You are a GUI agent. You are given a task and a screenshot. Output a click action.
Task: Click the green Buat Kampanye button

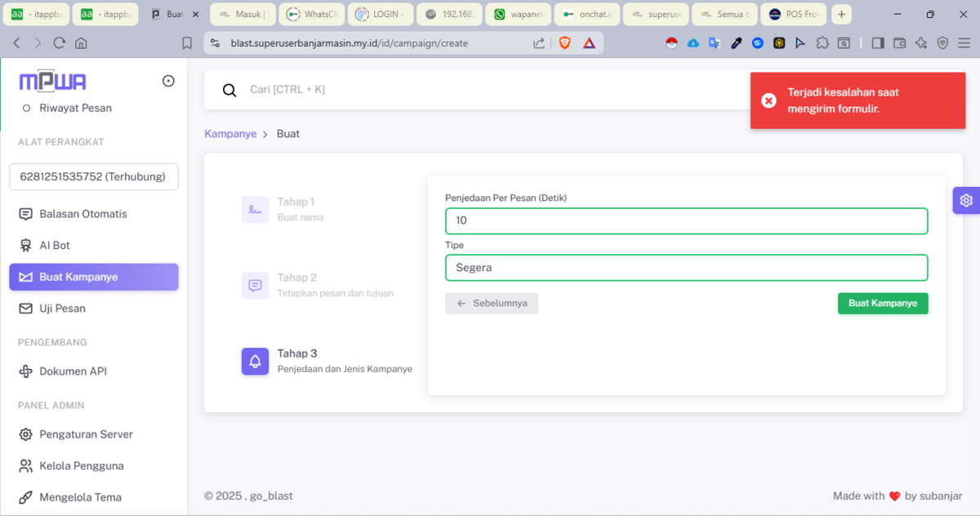pos(882,303)
